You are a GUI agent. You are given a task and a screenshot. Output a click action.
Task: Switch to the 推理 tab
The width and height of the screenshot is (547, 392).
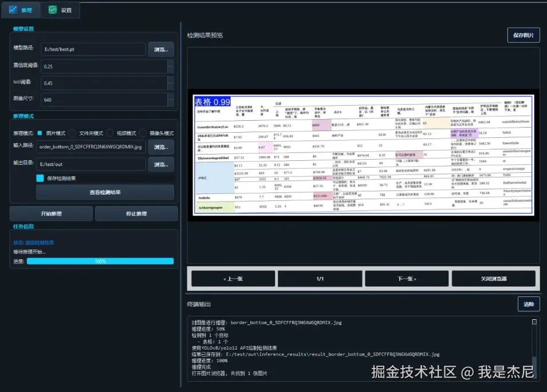(21, 10)
